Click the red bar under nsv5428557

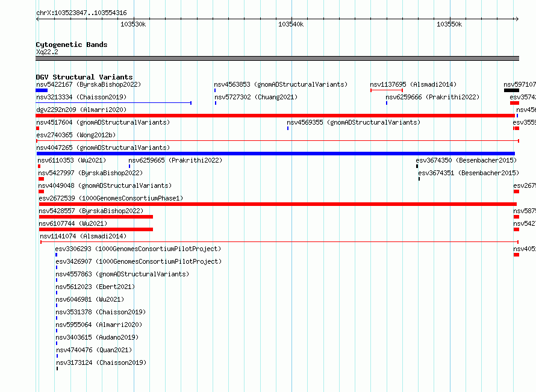(96, 217)
